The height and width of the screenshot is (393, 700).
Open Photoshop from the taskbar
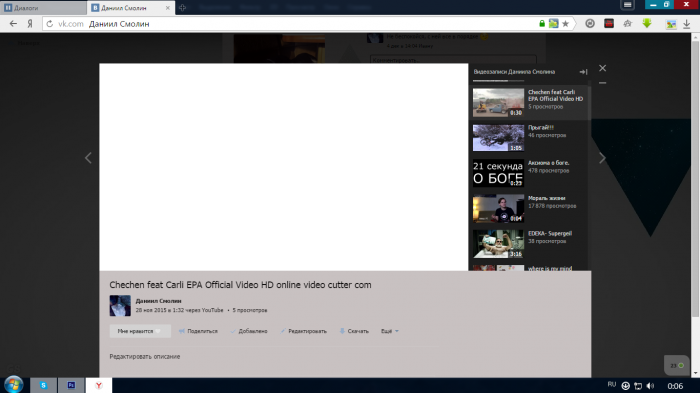tap(71, 385)
